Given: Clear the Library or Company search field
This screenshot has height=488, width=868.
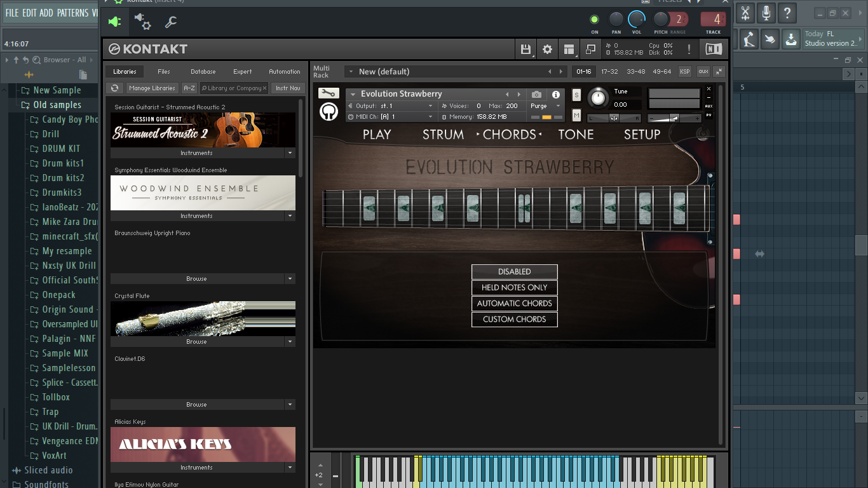Looking at the screenshot, I should [x=264, y=88].
